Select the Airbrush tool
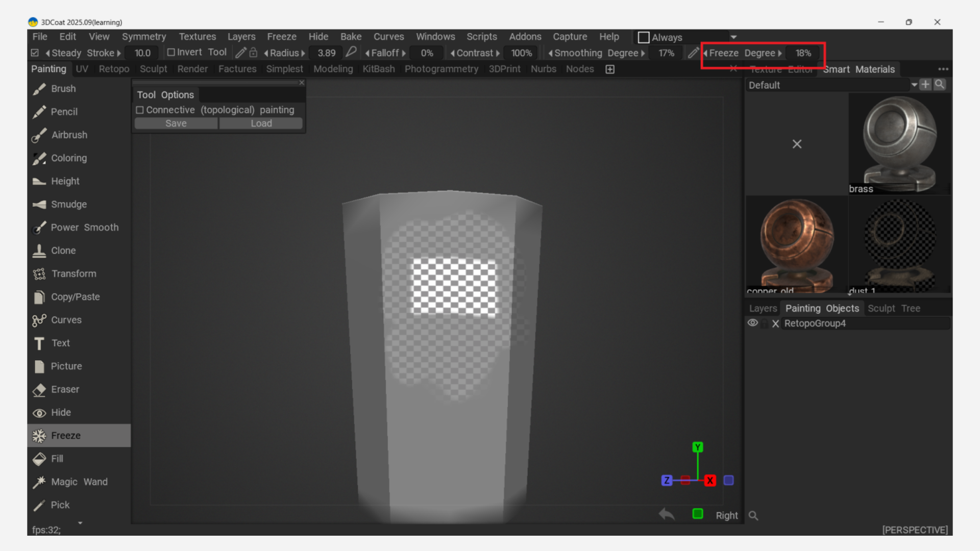The width and height of the screenshot is (980, 551). pos(69,135)
